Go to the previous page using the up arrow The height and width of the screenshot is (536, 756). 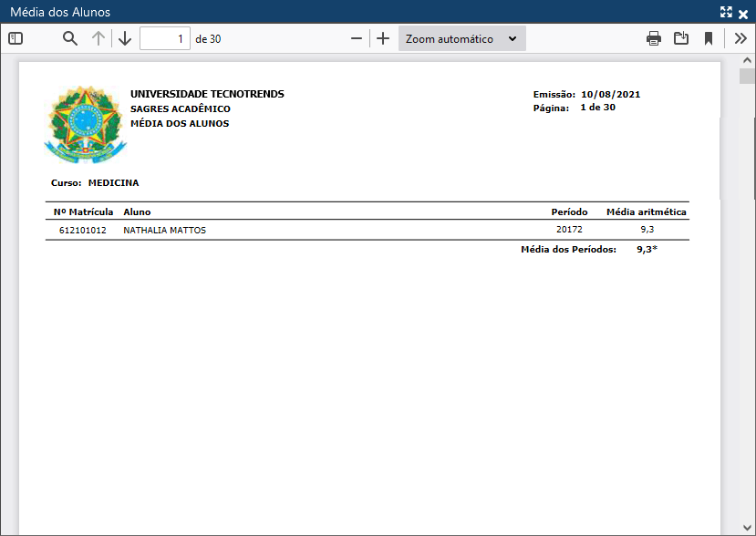click(x=98, y=38)
